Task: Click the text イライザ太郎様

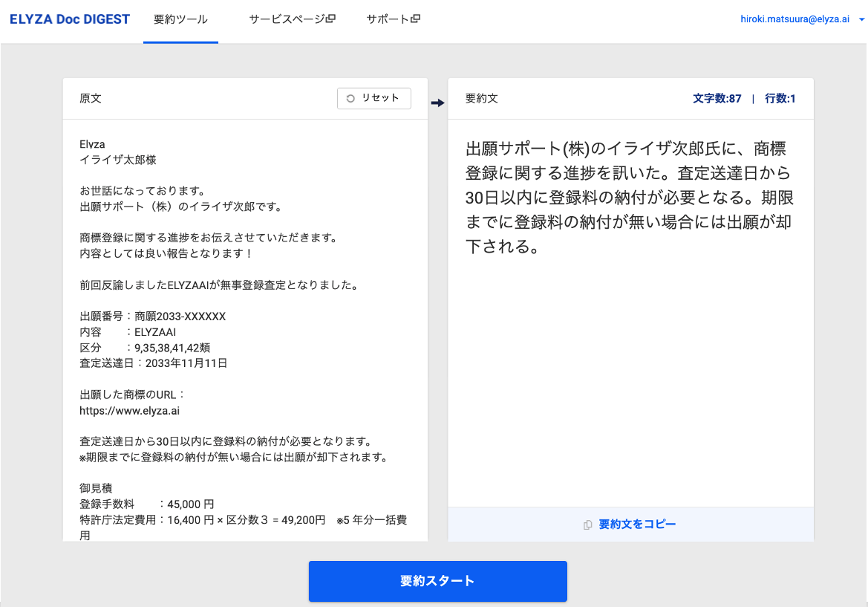Action: tap(118, 160)
